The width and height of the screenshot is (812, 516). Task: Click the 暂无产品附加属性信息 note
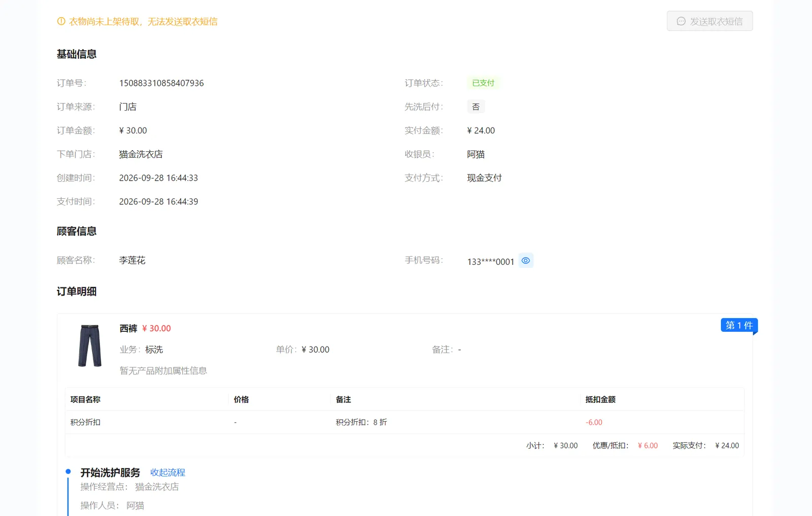click(x=163, y=371)
